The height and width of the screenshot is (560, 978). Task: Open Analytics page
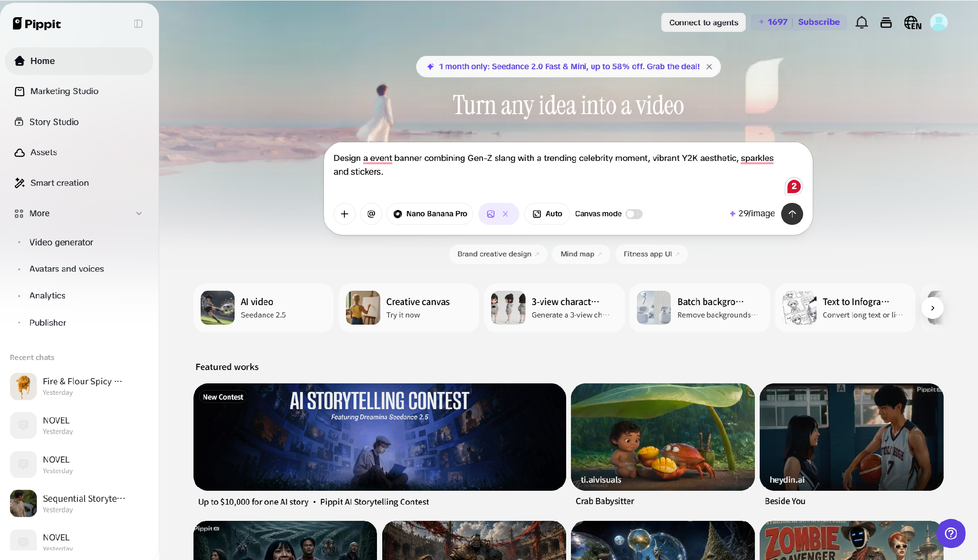(x=47, y=296)
